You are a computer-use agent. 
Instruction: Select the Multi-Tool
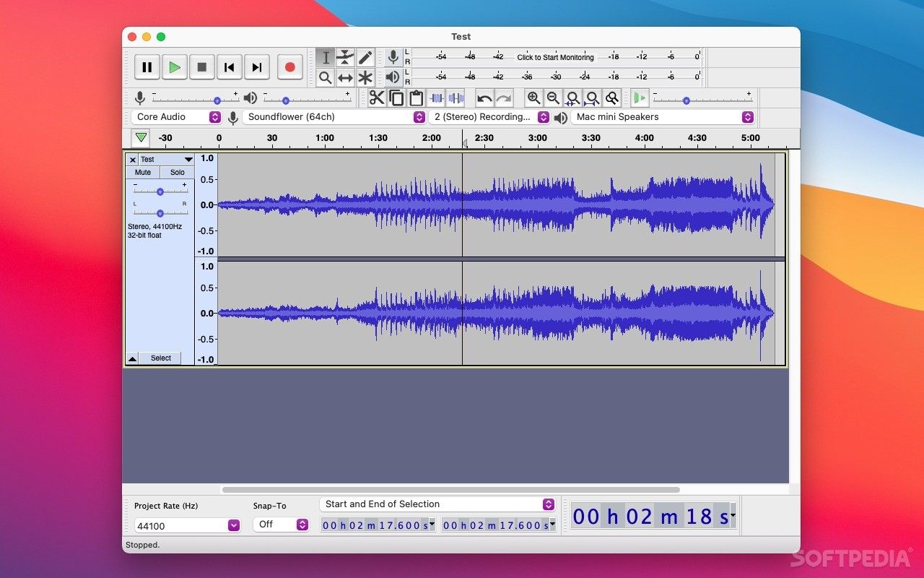(365, 77)
